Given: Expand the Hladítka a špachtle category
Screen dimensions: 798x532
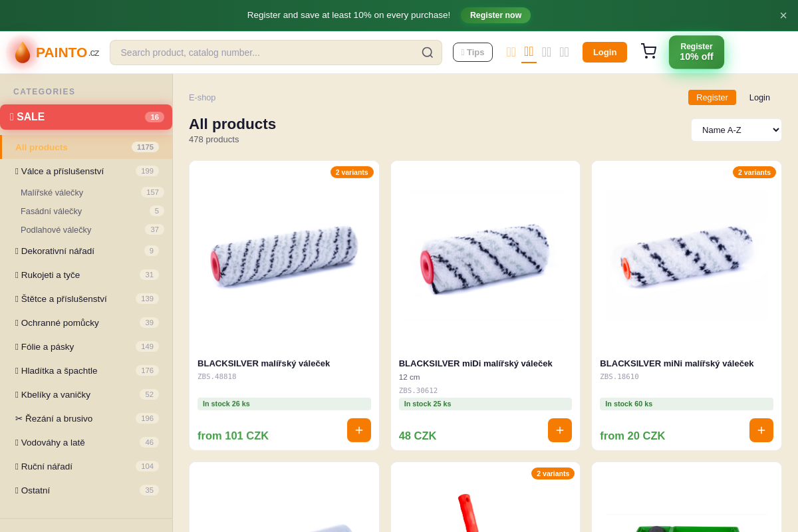Looking at the screenshot, I should coord(86,370).
